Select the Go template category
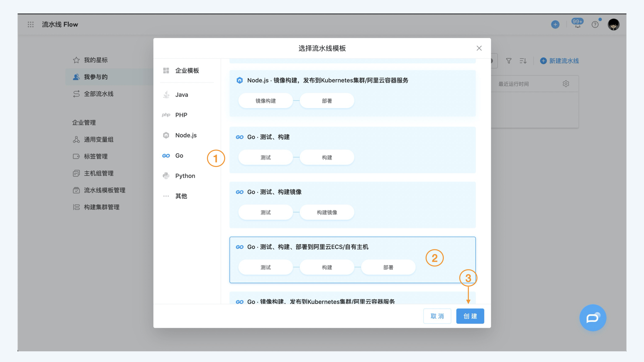Image resolution: width=644 pixels, height=362 pixels. click(179, 156)
